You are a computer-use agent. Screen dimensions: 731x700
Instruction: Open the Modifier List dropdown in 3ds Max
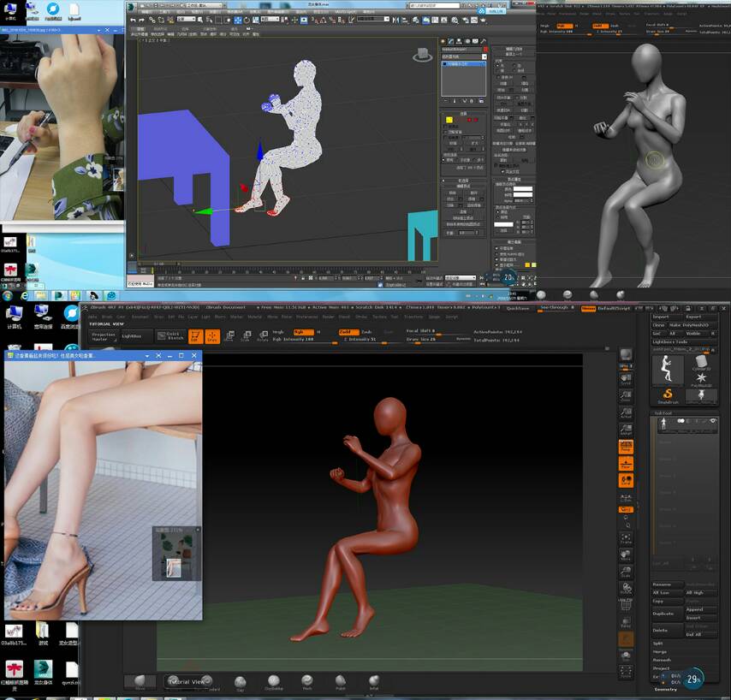(x=463, y=56)
